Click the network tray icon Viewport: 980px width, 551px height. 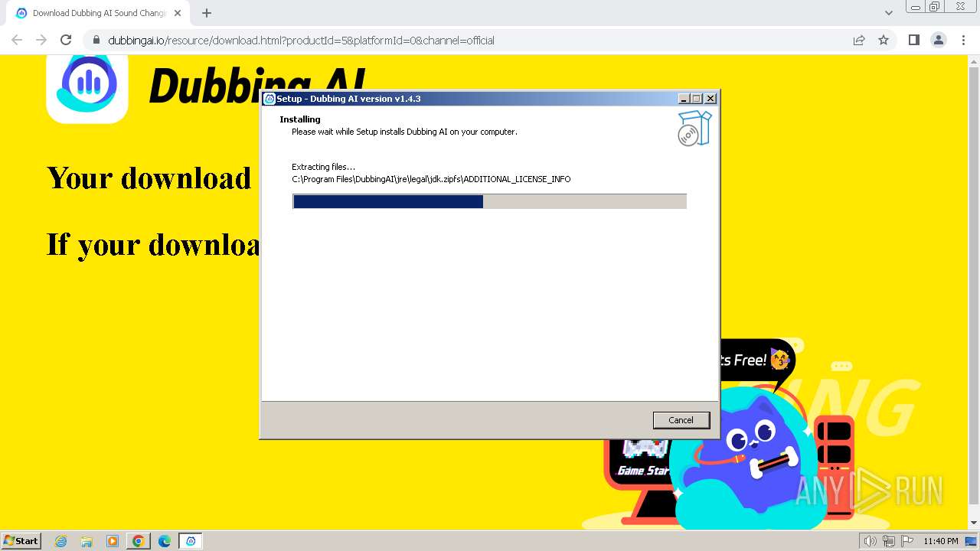click(x=888, y=541)
